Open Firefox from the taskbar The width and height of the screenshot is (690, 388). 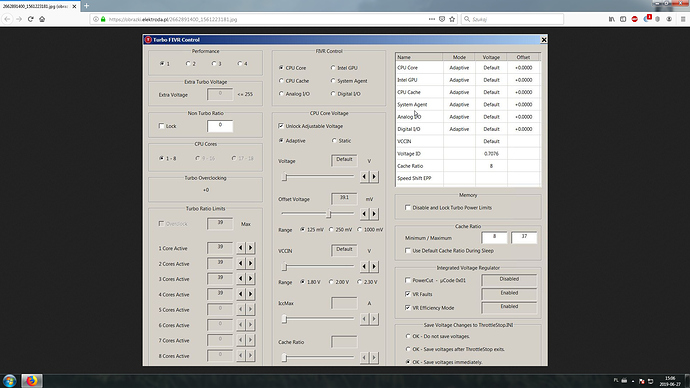point(32,381)
